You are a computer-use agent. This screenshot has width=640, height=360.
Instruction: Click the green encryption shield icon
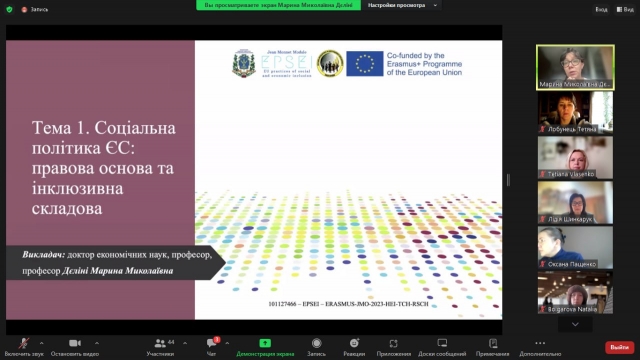point(9,9)
